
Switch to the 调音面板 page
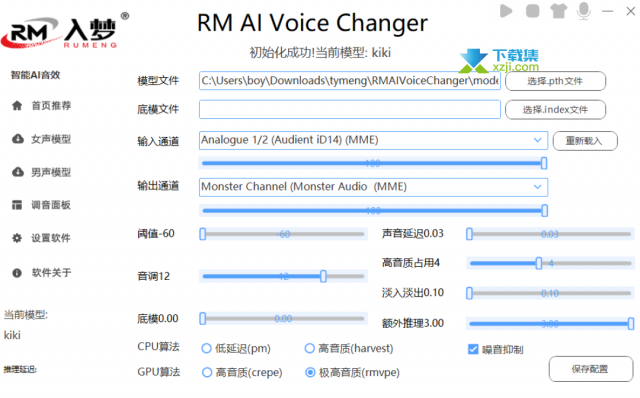coord(51,205)
